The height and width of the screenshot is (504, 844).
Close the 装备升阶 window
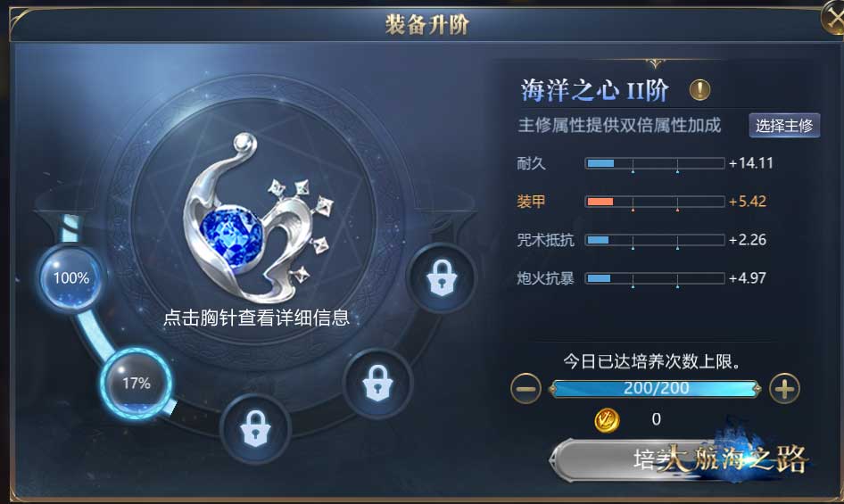pos(833,19)
